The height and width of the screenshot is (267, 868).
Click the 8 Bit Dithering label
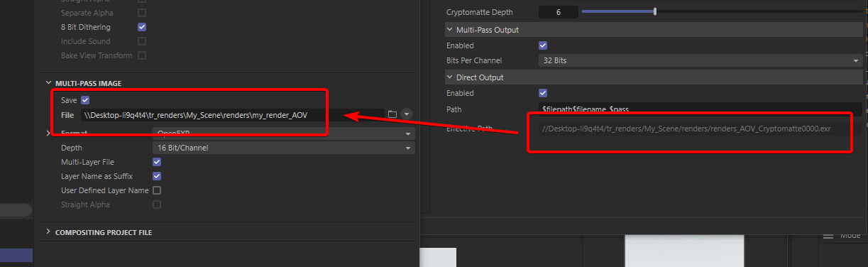click(x=86, y=27)
